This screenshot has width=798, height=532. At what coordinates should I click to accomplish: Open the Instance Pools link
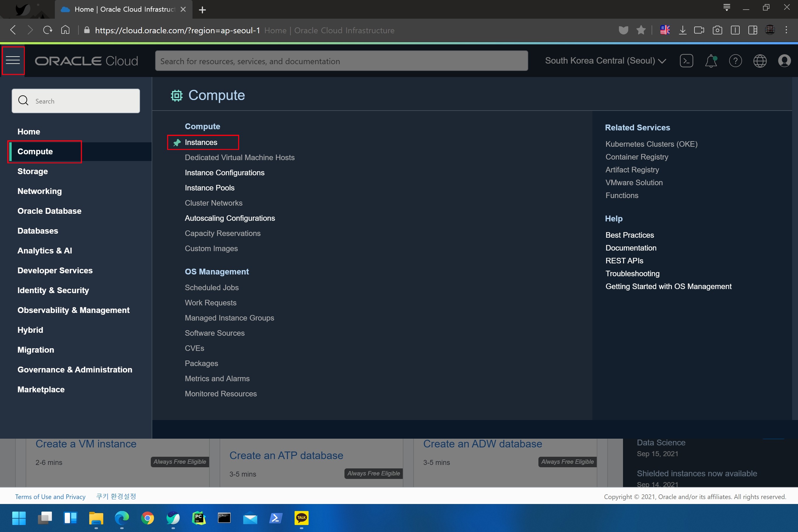point(209,188)
